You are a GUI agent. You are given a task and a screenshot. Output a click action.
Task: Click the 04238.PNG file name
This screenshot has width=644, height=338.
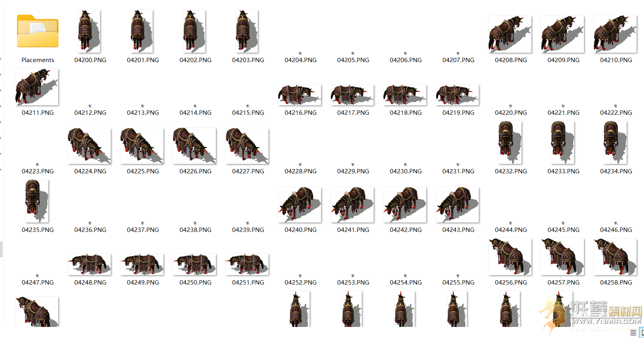tap(195, 230)
